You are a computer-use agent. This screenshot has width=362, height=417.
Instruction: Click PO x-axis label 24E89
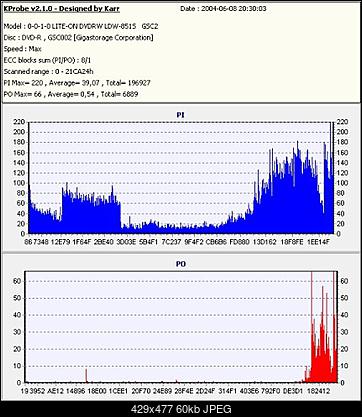coord(162,391)
